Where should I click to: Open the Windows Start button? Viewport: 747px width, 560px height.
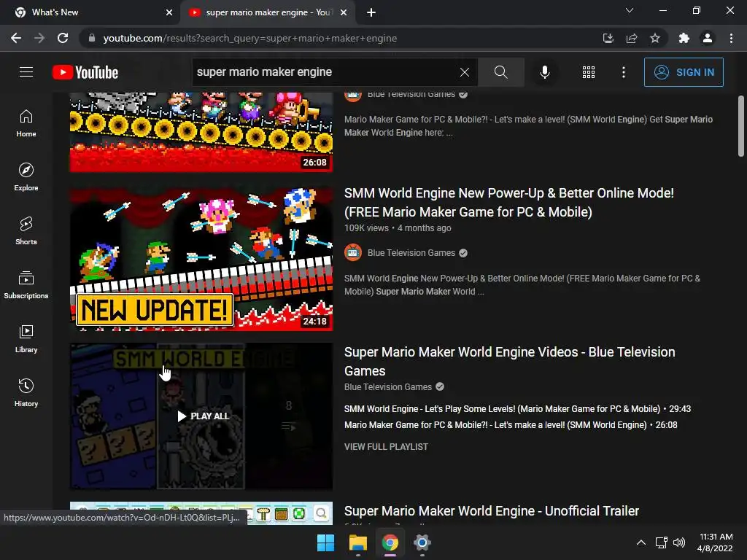pyautogui.click(x=326, y=542)
